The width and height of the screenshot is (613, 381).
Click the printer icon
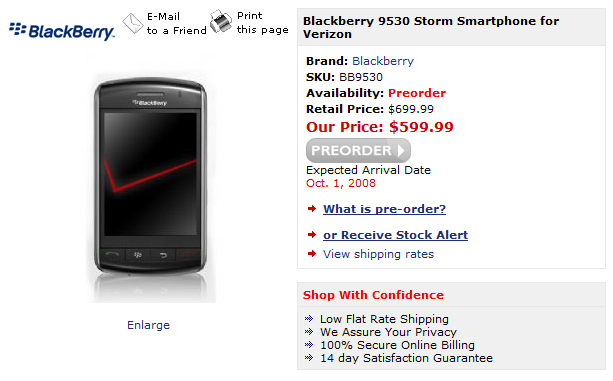[221, 21]
